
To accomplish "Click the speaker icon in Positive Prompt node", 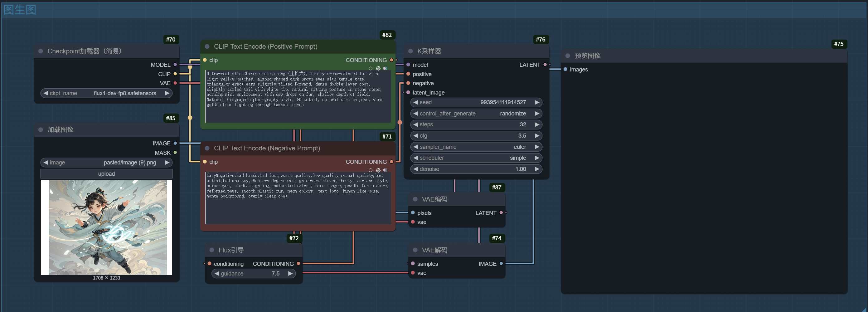I will [x=385, y=68].
